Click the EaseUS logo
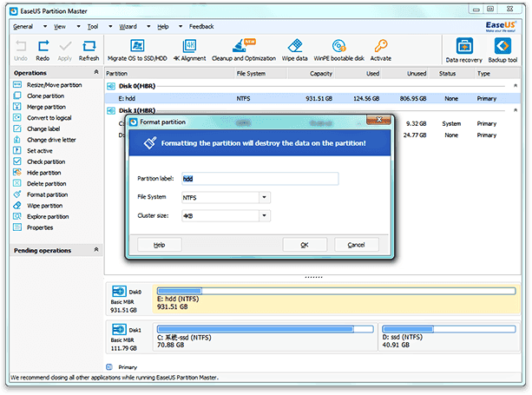532x395 pixels. (501, 26)
